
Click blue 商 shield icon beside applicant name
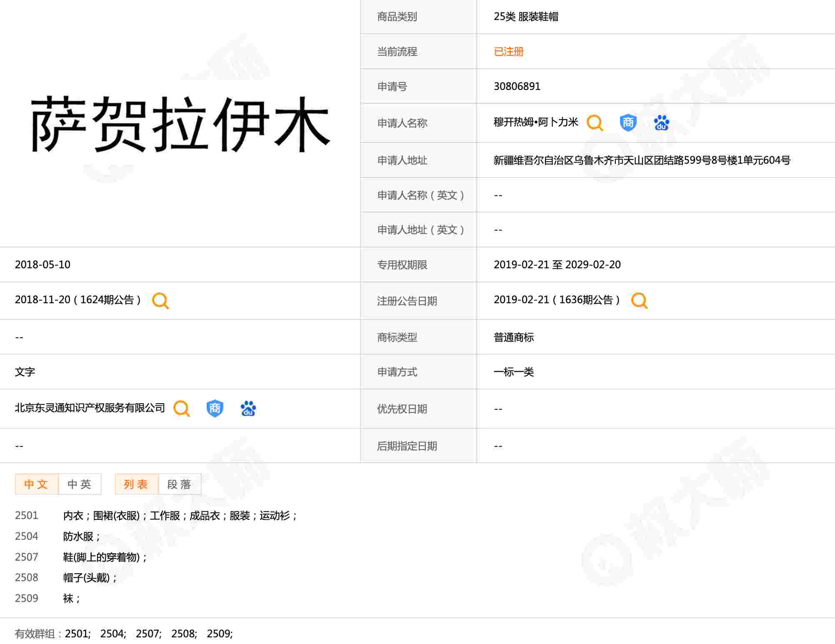click(x=628, y=123)
